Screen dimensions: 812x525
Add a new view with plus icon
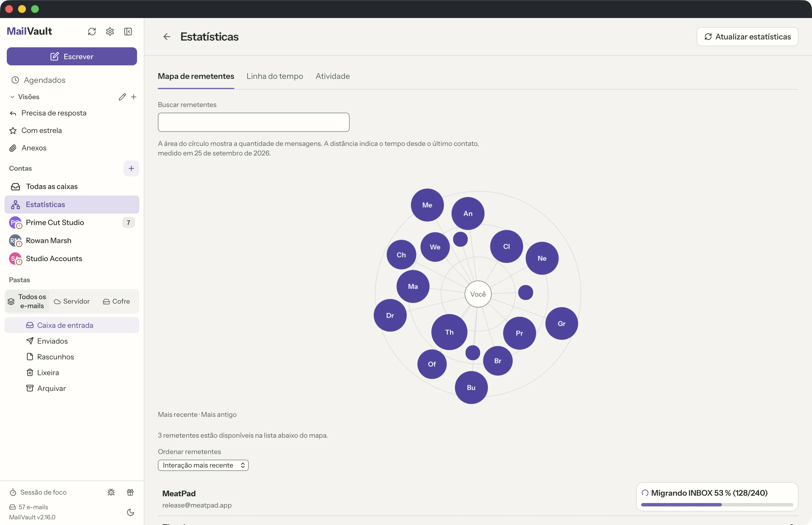coord(134,97)
